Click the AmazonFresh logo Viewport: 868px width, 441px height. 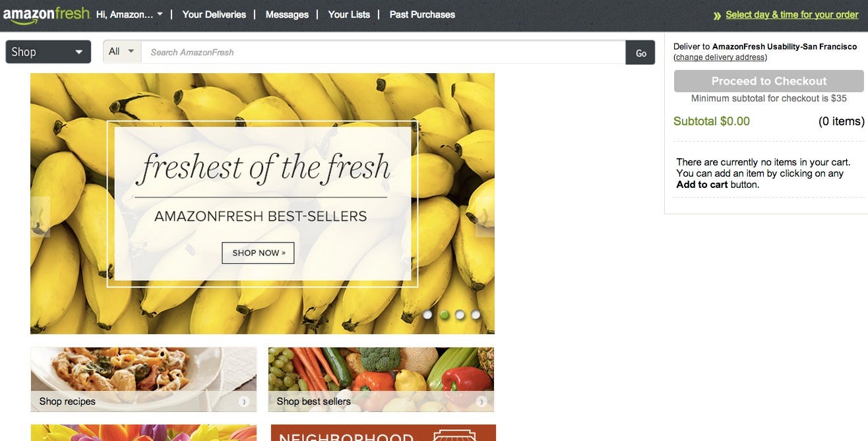46,15
